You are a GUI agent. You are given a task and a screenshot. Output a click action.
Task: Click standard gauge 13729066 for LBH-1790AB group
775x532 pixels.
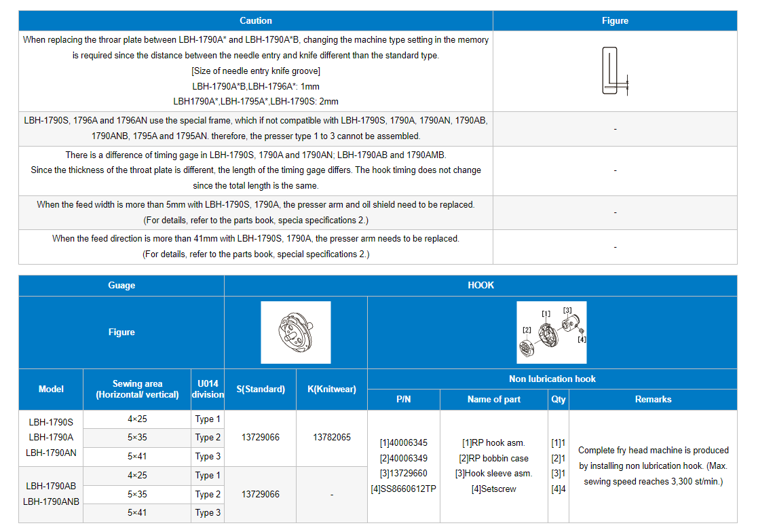[261, 495]
